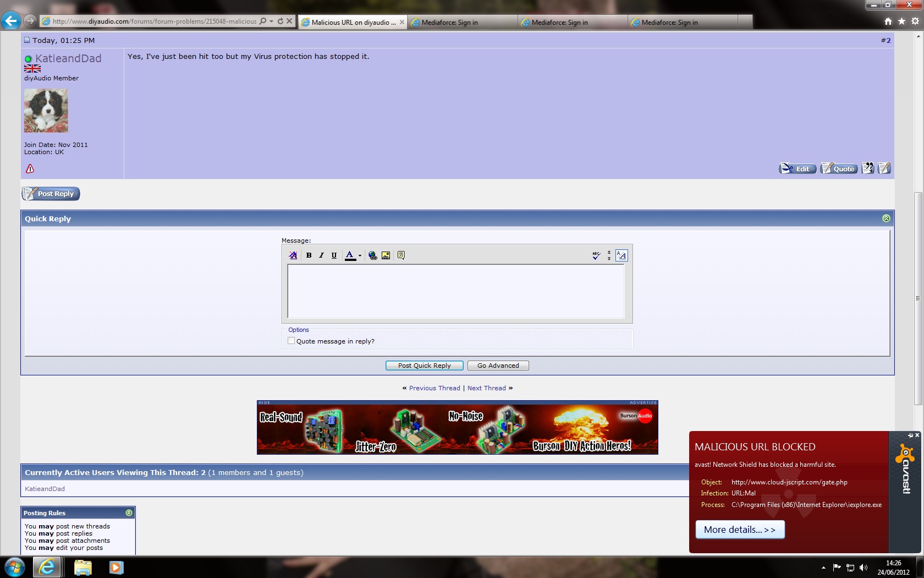Remove text formatting in Quick Reply editor
This screenshot has width=924, height=578.
tap(293, 255)
